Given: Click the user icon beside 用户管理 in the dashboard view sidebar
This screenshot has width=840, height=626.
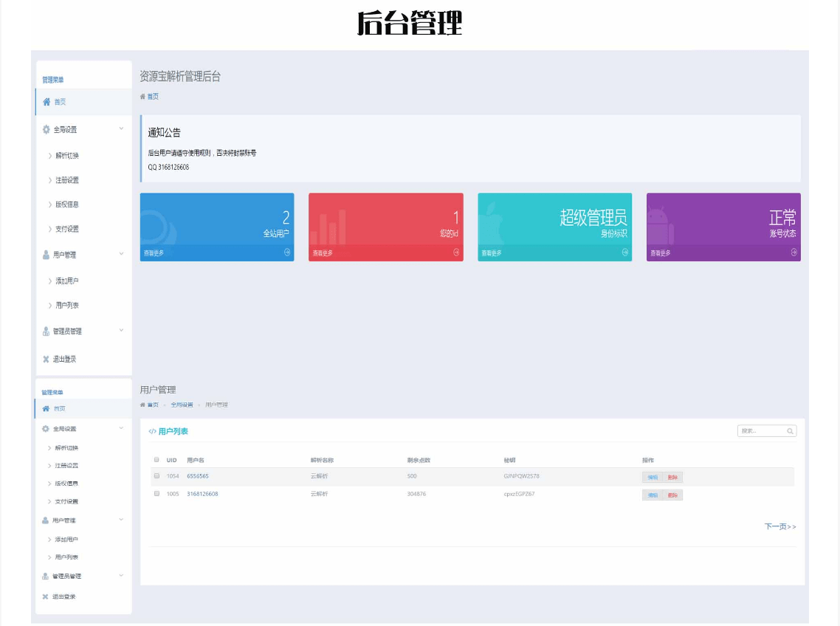Looking at the screenshot, I should click(46, 255).
